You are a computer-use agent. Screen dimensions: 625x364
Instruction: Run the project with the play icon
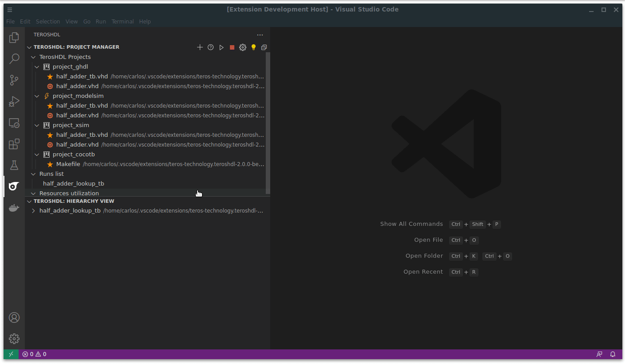click(221, 47)
